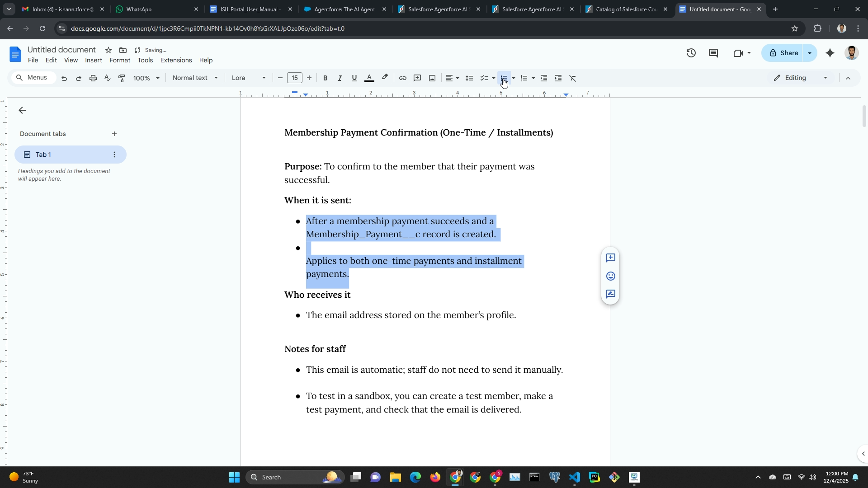
Task: Toggle bold formatting
Action: [325, 78]
